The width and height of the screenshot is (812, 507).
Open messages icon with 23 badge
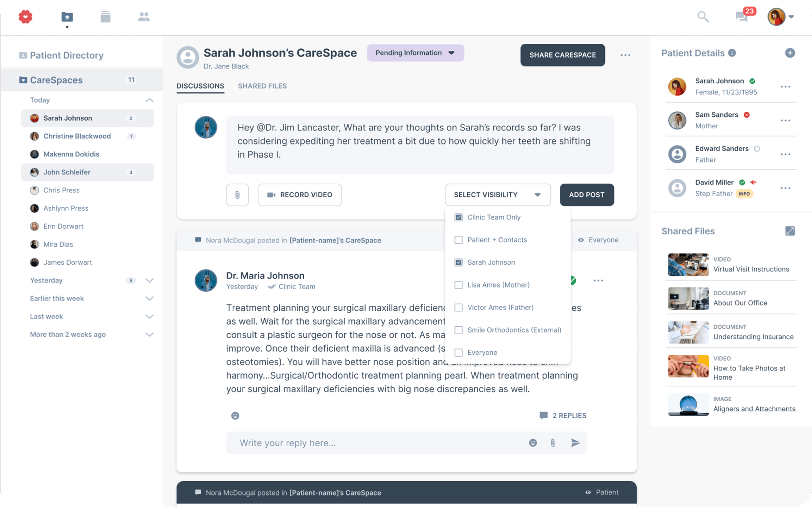742,16
